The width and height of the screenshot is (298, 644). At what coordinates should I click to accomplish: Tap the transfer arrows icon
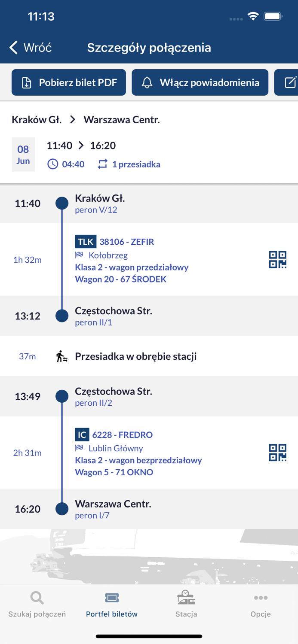pos(102,164)
